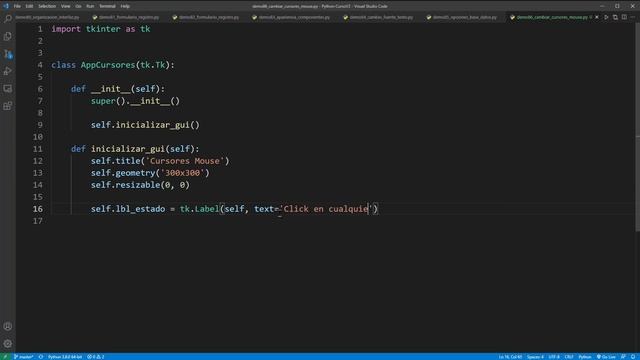Click 'class AppCursores(tk.Tk):' text

pyautogui.click(x=113, y=65)
